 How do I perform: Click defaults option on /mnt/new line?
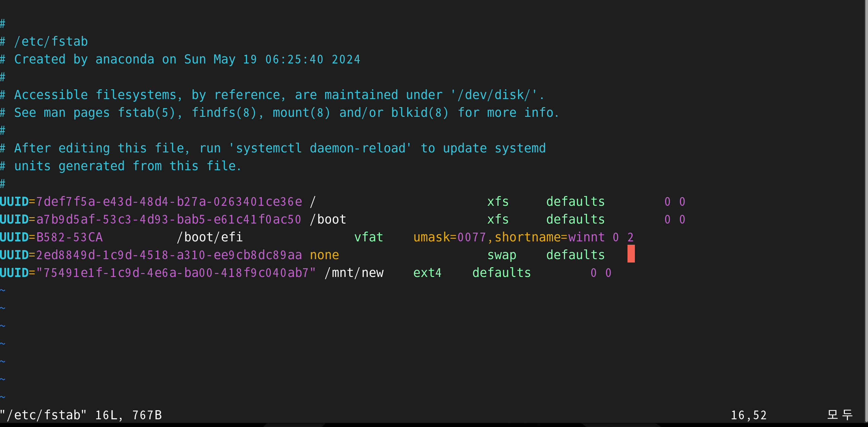coord(502,273)
